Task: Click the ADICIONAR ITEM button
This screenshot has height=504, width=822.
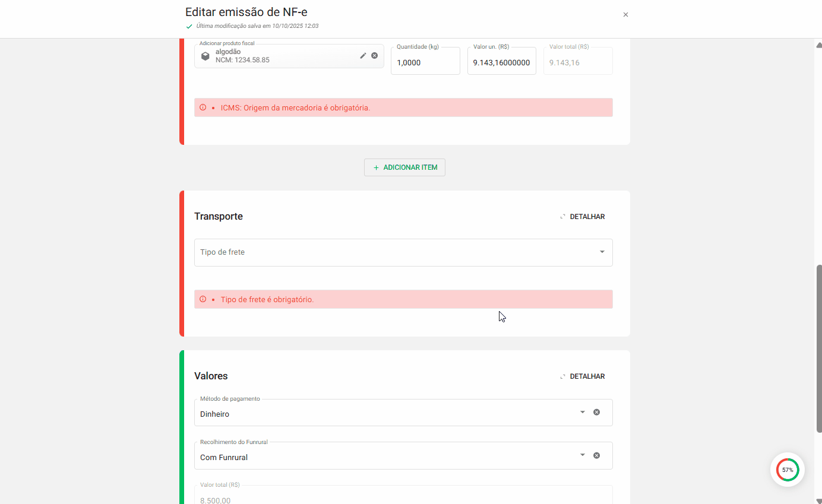Action: coord(404,167)
